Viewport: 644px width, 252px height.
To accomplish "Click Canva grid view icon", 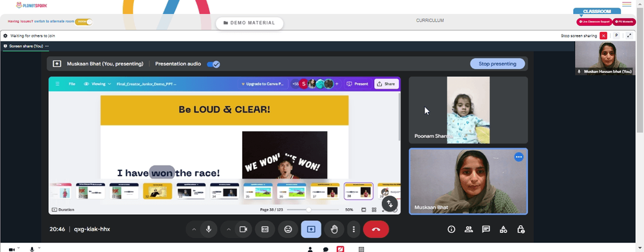I will tap(374, 210).
